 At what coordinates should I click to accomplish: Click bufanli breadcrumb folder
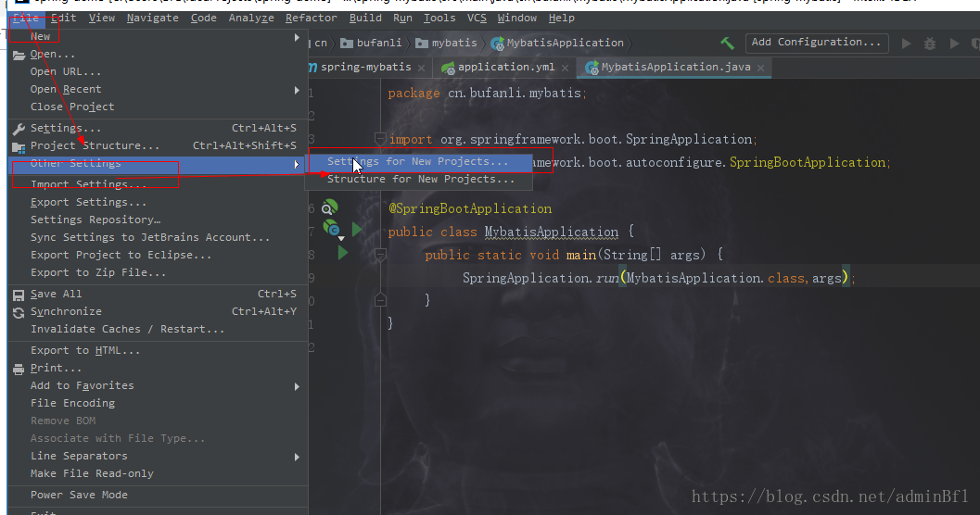(x=371, y=44)
